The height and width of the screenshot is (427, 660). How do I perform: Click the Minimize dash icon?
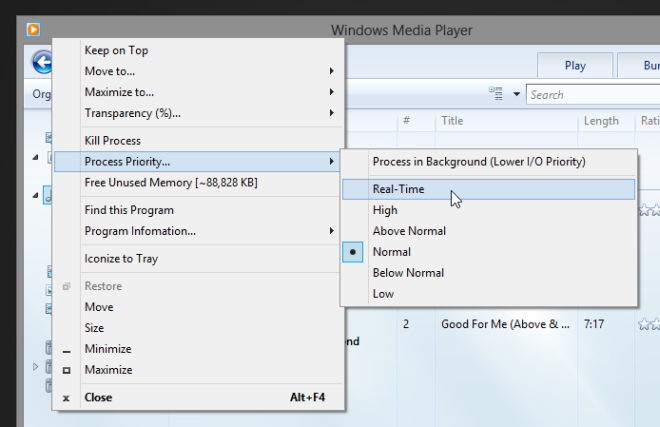click(67, 351)
